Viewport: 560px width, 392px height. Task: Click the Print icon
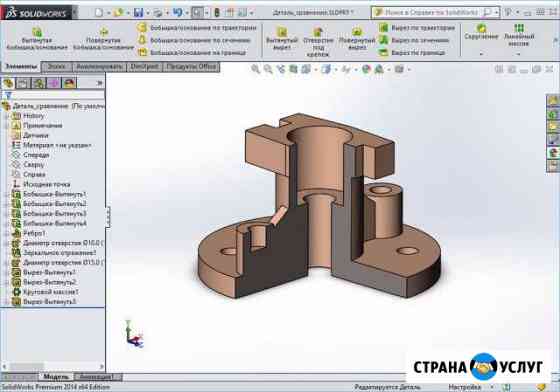(158, 13)
